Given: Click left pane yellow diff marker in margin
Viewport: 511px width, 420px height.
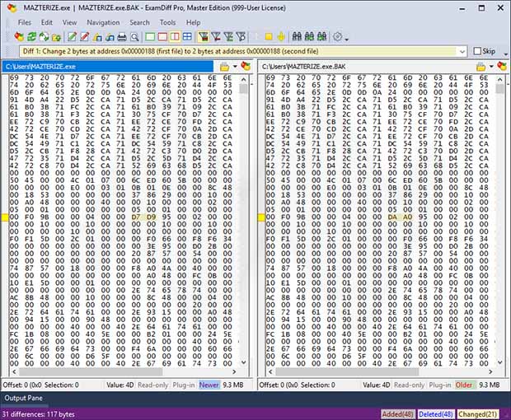Looking at the screenshot, I should [x=4, y=217].
